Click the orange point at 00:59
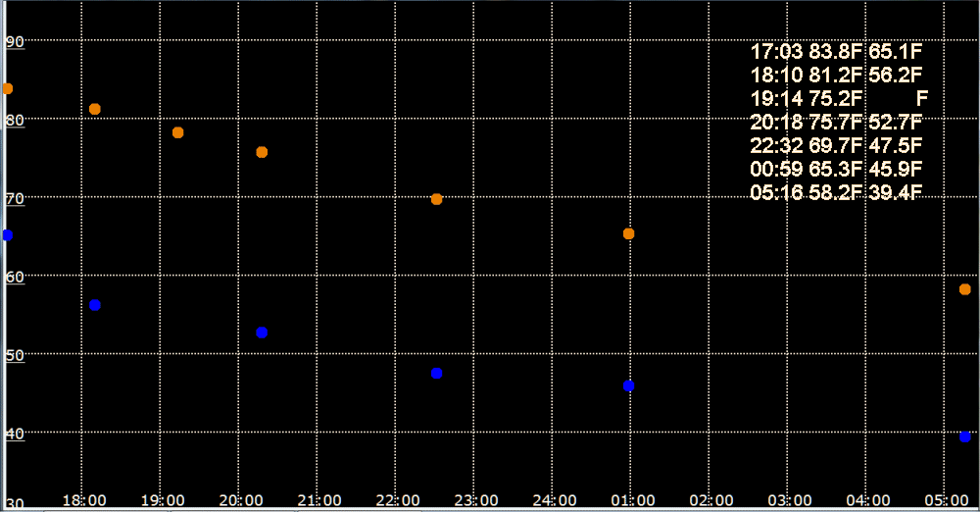Image resolution: width=980 pixels, height=512 pixels. coord(629,233)
